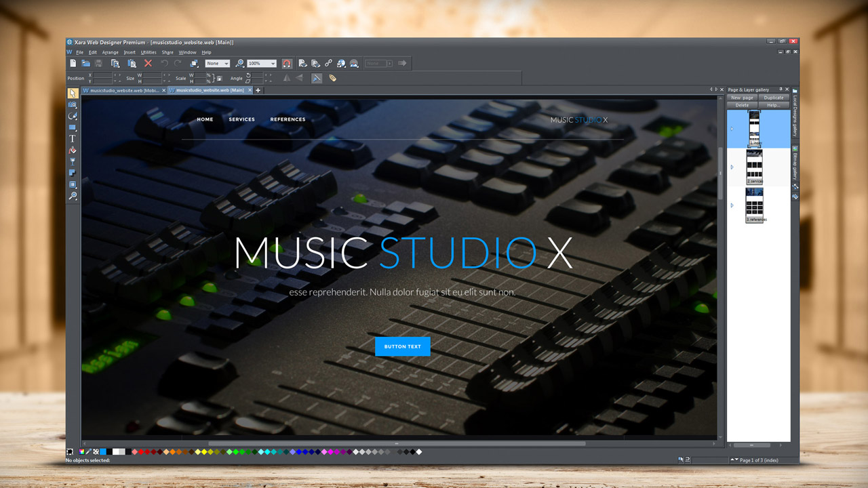The width and height of the screenshot is (868, 488).
Task: Select the 2.services page thumbnail
Action: click(x=755, y=167)
